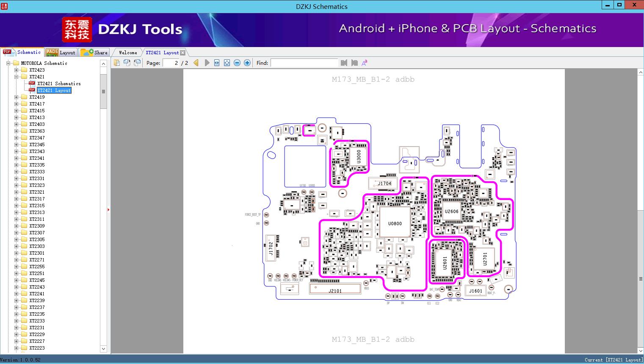
Task: Expand the XT2415 folder
Action: point(16,111)
